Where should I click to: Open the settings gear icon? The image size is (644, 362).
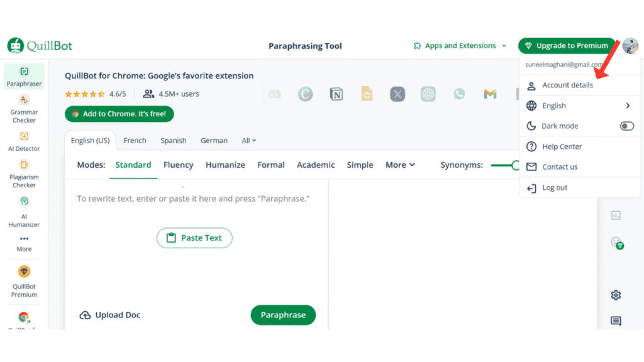pyautogui.click(x=616, y=295)
